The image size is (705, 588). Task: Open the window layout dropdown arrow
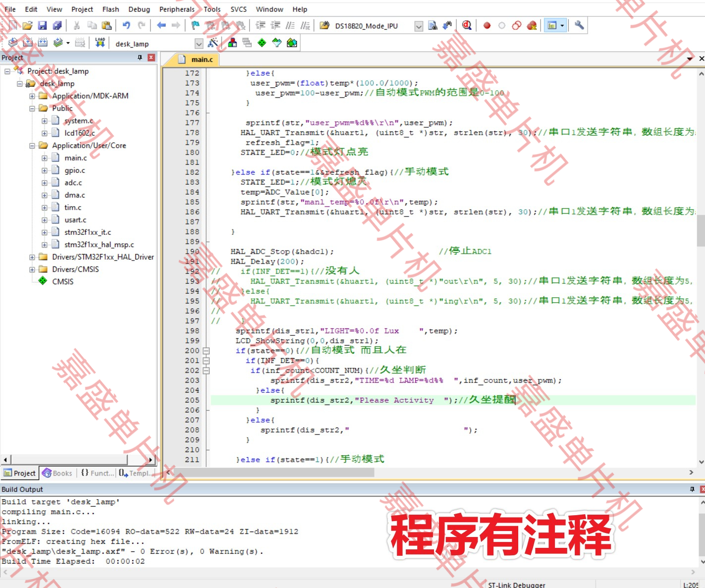tap(562, 25)
